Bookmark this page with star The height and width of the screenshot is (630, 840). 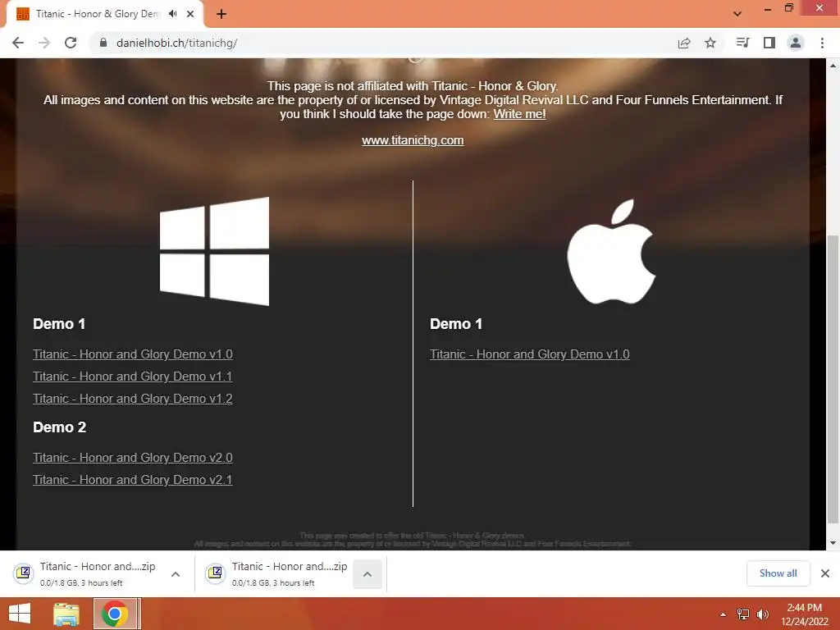click(x=710, y=43)
